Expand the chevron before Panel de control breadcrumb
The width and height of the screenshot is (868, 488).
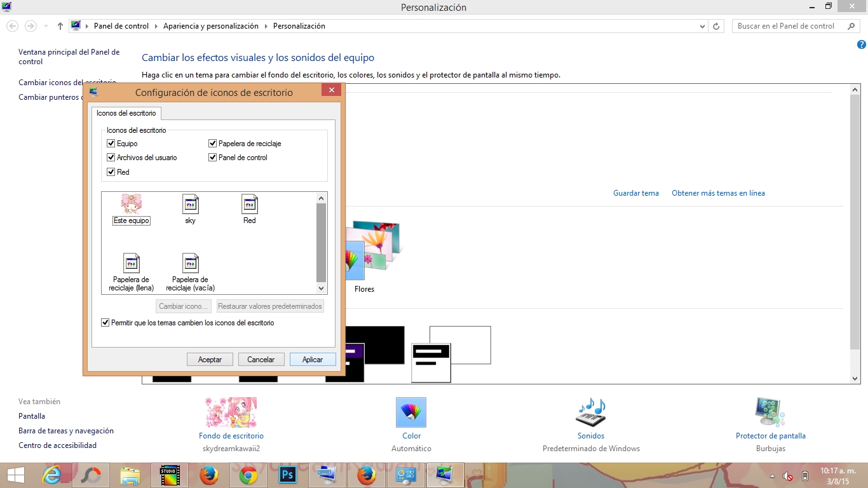point(87,26)
